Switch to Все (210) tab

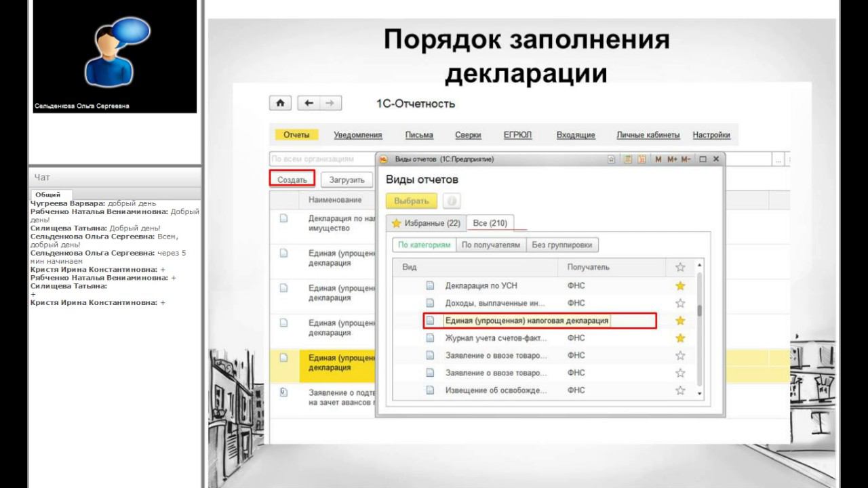(490, 223)
